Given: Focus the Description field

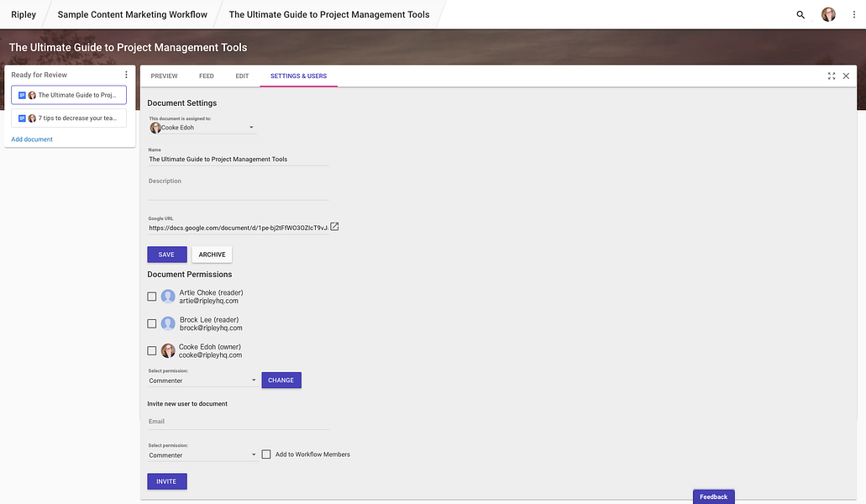Looking at the screenshot, I should pos(239,188).
